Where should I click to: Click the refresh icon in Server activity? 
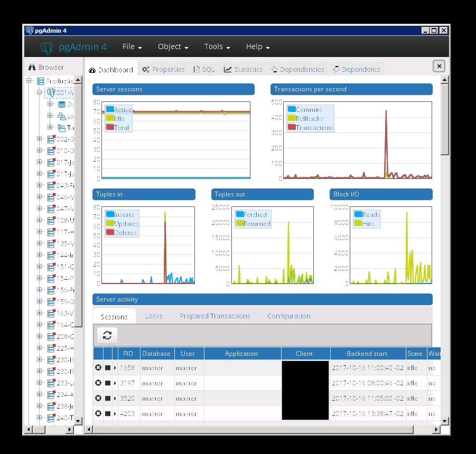coord(107,335)
